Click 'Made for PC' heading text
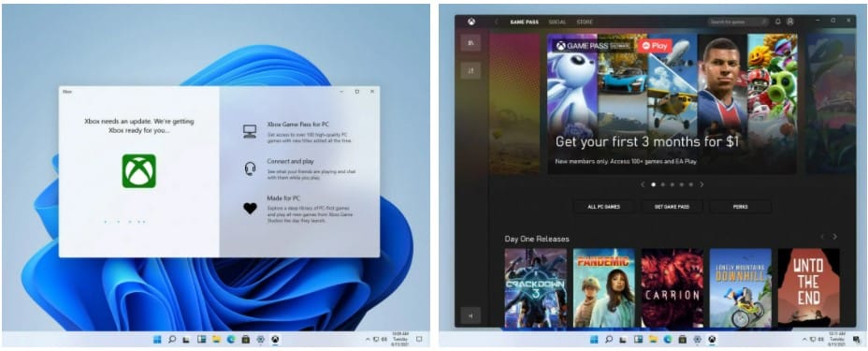The width and height of the screenshot is (868, 351). pyautogui.click(x=283, y=198)
